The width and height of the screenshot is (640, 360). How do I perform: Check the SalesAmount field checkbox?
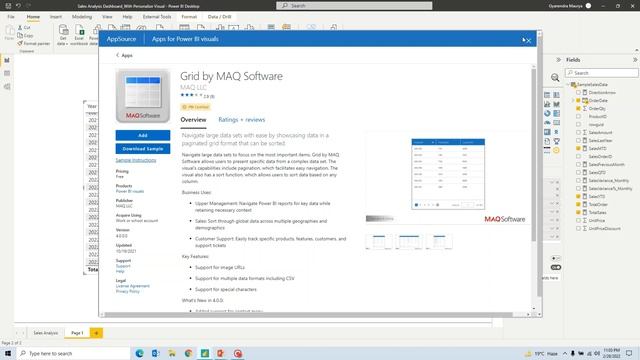click(578, 133)
